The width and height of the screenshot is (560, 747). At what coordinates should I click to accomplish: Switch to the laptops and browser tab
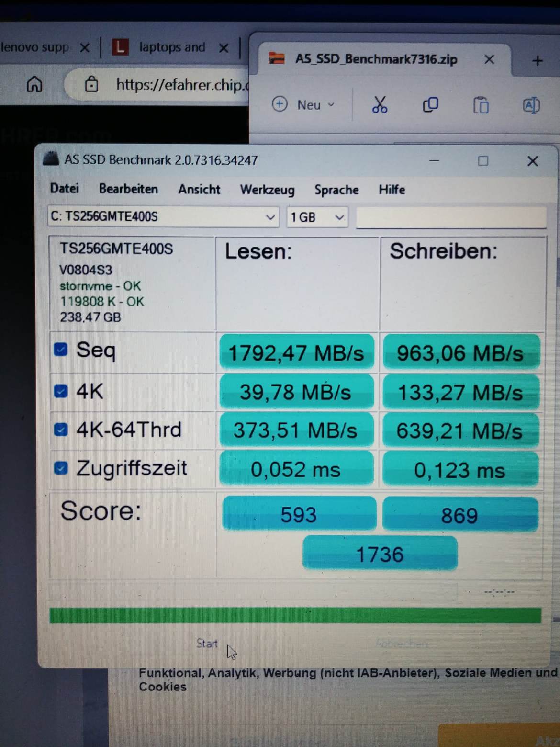[x=171, y=47]
